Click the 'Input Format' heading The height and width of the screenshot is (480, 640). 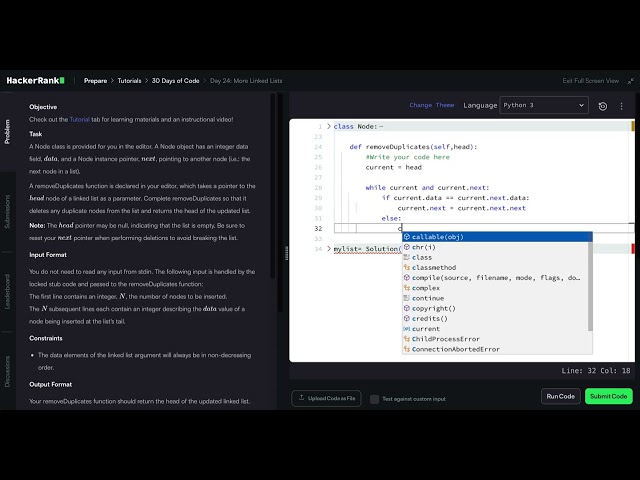pyautogui.click(x=48, y=255)
